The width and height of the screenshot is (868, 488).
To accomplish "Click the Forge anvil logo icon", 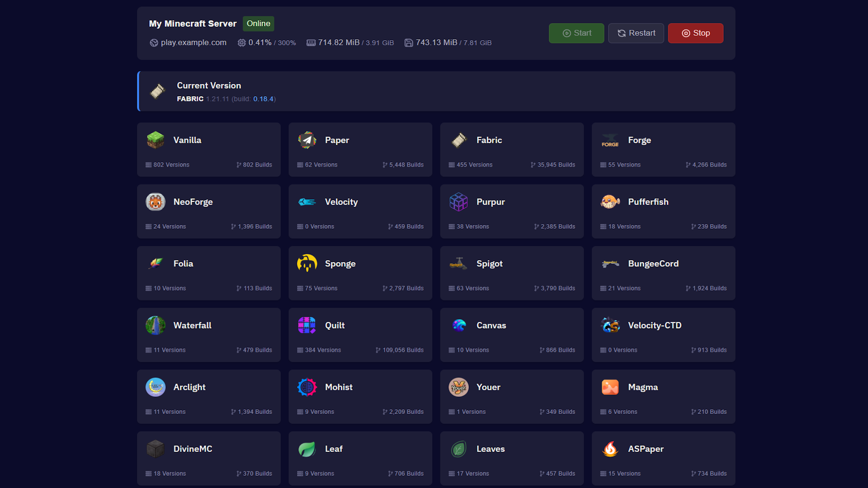I will coord(610,140).
